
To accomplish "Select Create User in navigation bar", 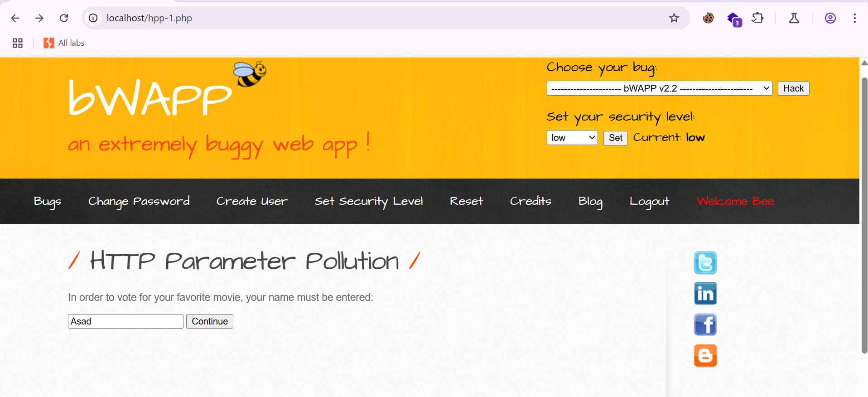I will point(252,201).
